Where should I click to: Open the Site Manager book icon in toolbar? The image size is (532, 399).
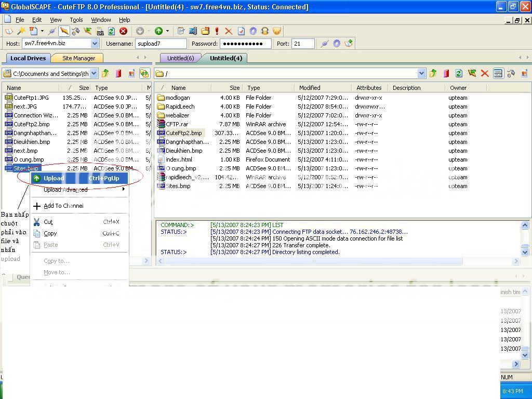click(x=9, y=31)
